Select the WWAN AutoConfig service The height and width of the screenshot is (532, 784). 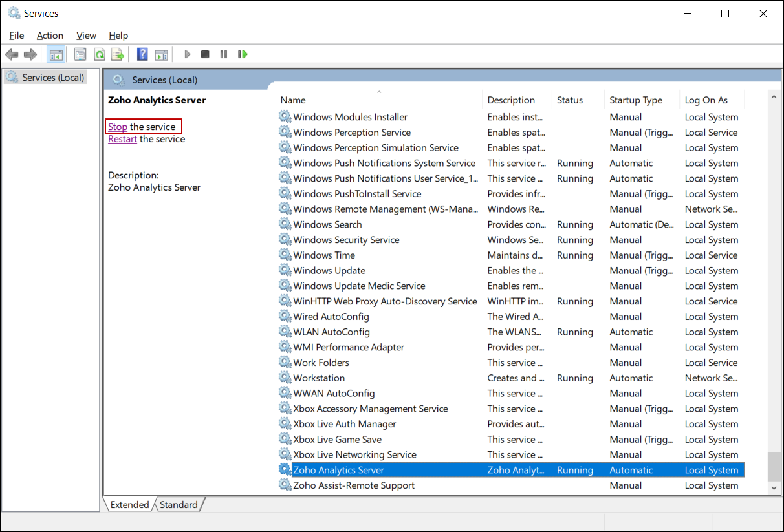[511, 393]
